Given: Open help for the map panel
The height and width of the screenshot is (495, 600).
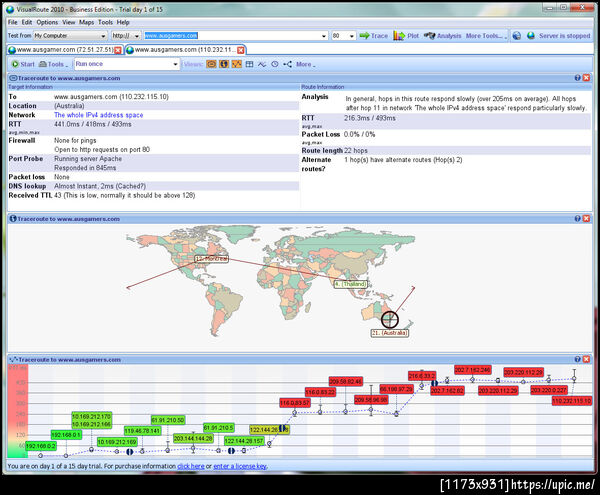Looking at the screenshot, I should tap(577, 218).
